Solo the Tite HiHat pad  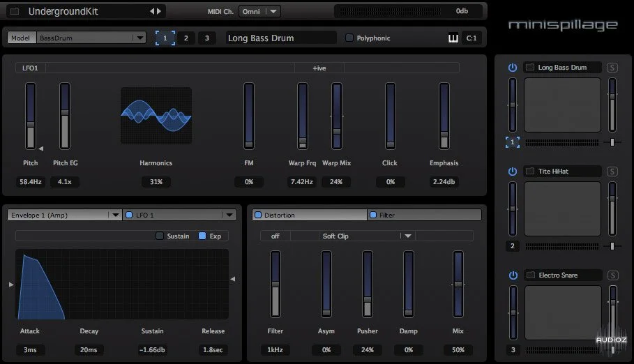click(x=612, y=172)
